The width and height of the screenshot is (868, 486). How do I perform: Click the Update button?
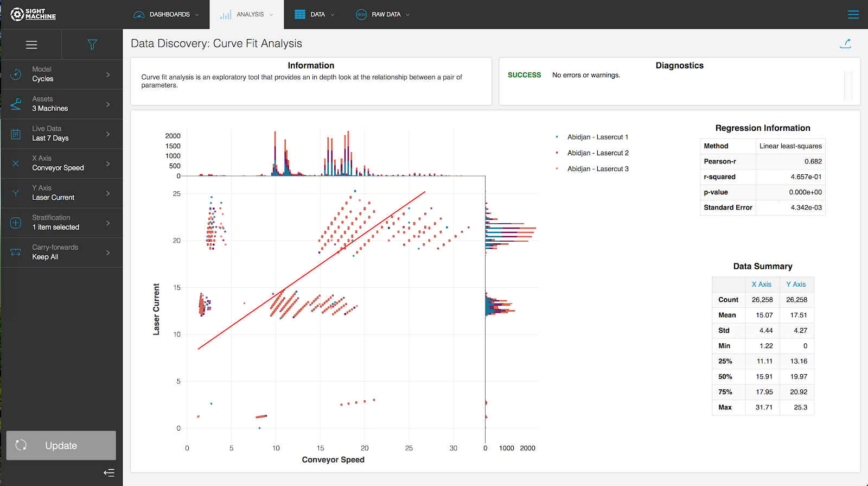point(61,445)
